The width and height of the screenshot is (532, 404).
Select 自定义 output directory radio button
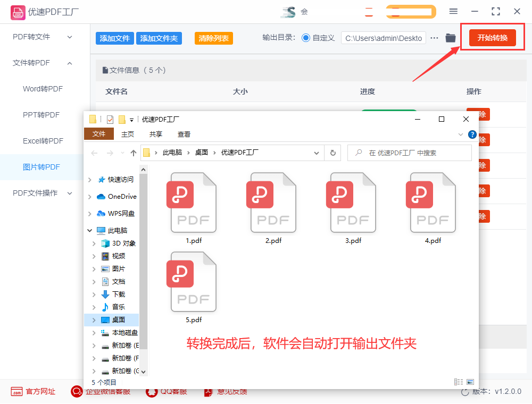[x=306, y=38]
